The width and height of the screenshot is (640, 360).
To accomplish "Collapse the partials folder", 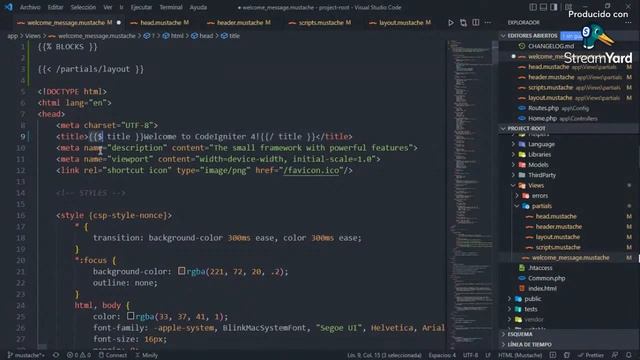I will pos(541,206).
